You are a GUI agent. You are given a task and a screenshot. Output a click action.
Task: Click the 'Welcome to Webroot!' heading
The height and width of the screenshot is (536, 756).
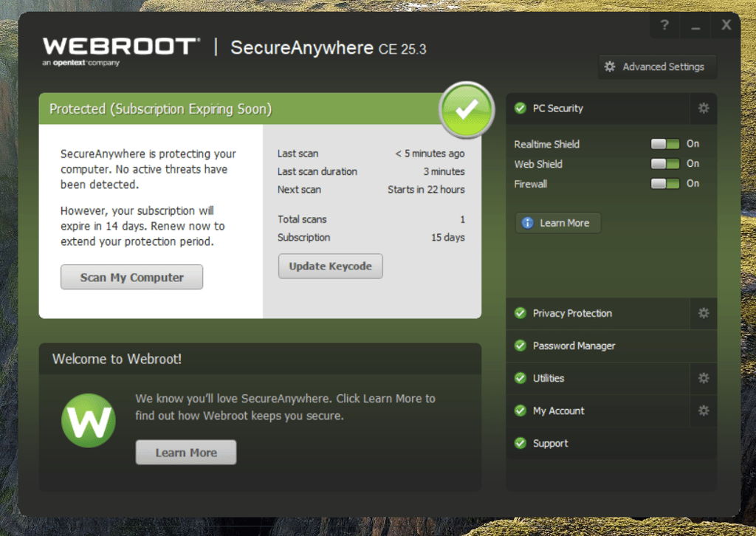[x=117, y=359]
